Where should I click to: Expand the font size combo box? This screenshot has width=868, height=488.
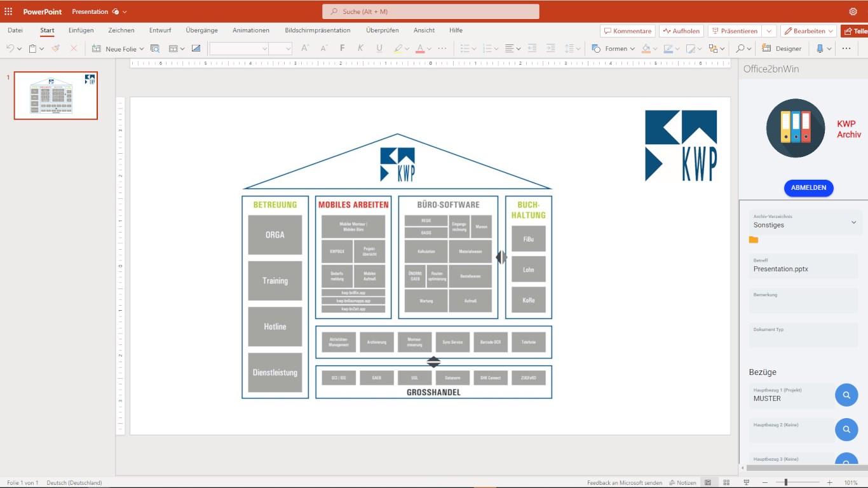coord(288,48)
